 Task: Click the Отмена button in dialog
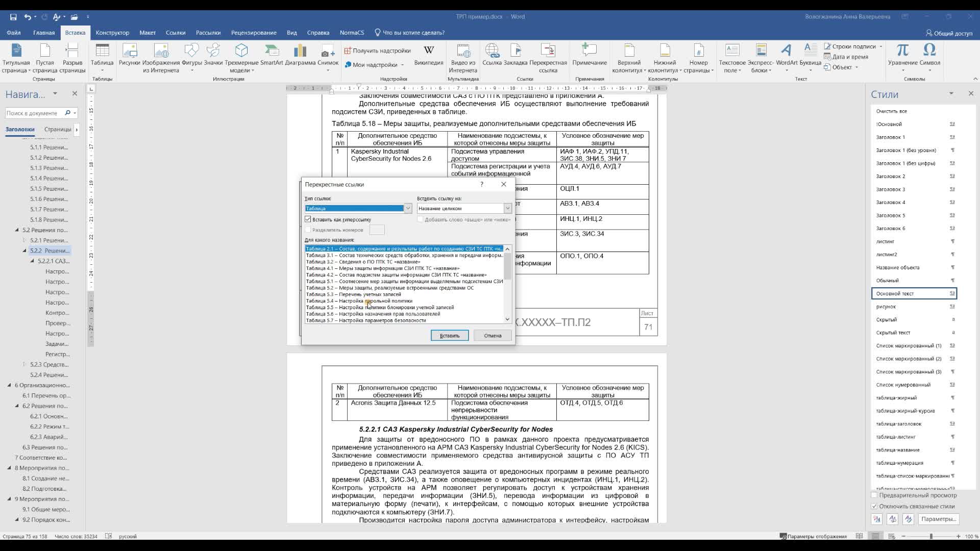tap(493, 336)
